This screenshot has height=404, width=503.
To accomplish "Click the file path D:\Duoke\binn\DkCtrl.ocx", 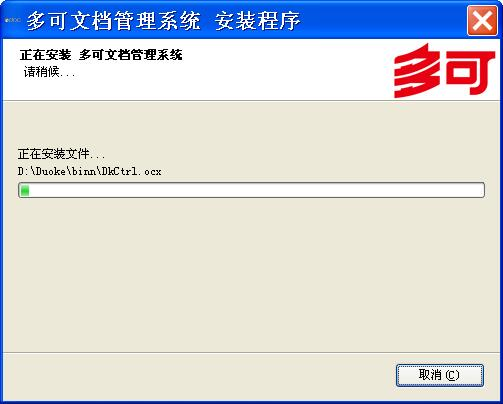I will [90, 171].
